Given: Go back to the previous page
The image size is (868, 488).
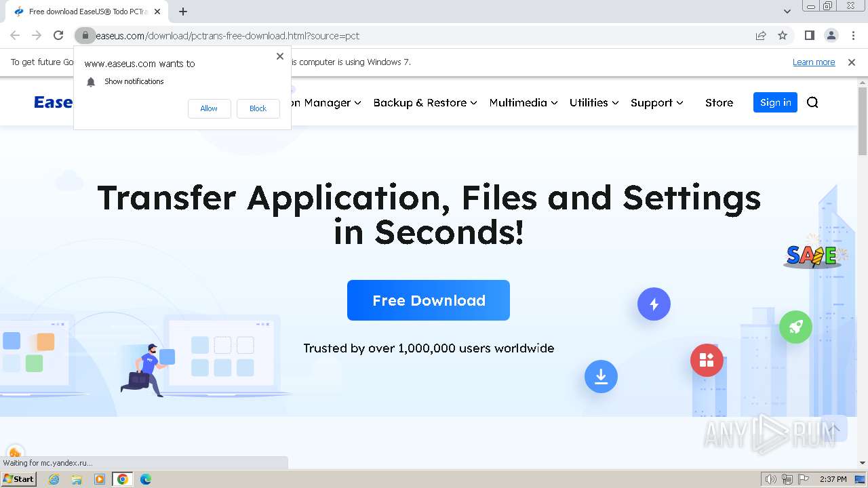Looking at the screenshot, I should coord(15,35).
